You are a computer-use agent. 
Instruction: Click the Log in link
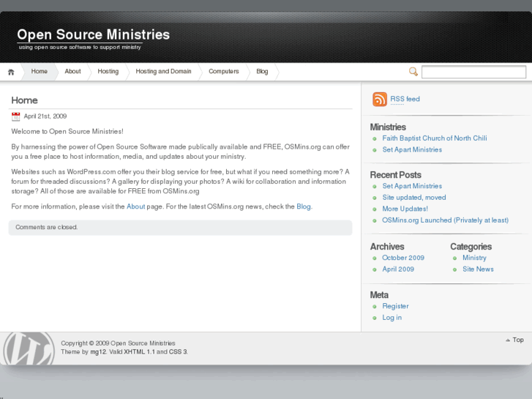point(391,318)
